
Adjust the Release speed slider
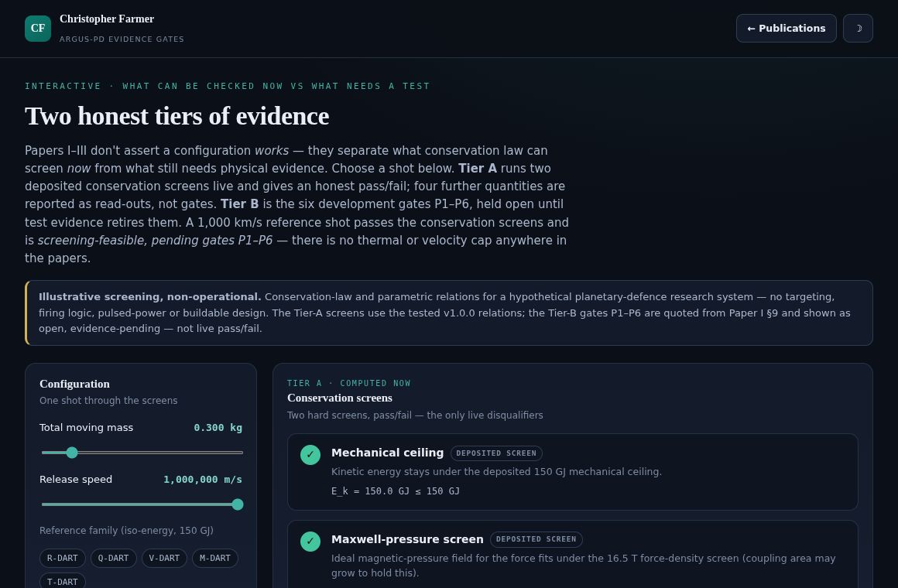click(142, 504)
